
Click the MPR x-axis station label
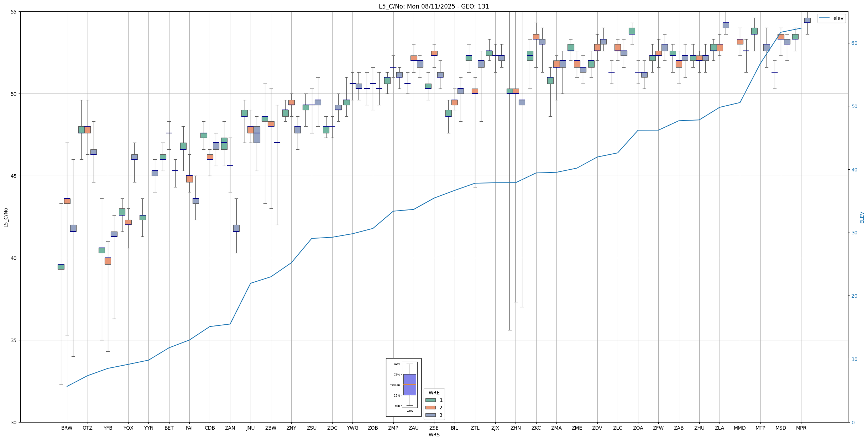tap(801, 428)
